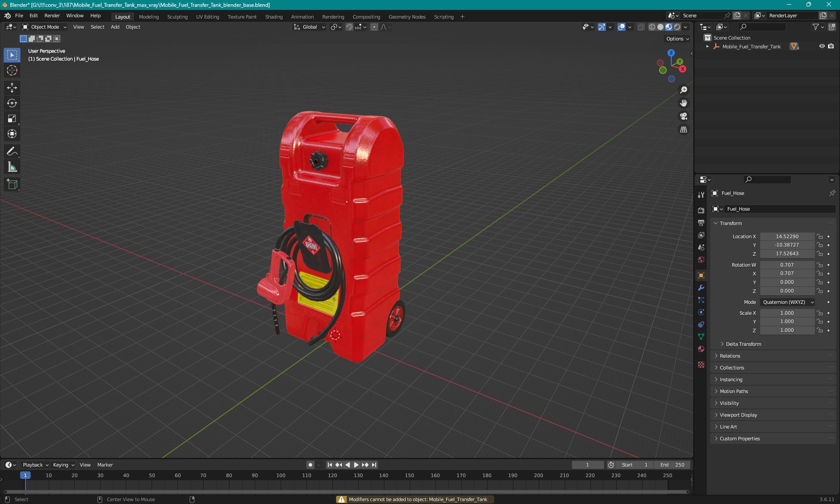Screen dimensions: 840x504
Task: Switch to the Shading workspace tab
Action: [274, 17]
